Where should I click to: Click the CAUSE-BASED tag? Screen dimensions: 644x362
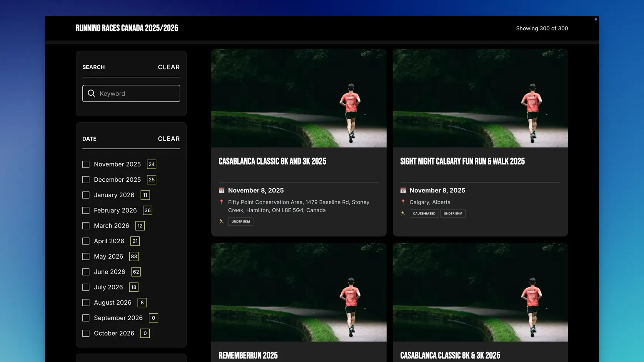coord(424,213)
